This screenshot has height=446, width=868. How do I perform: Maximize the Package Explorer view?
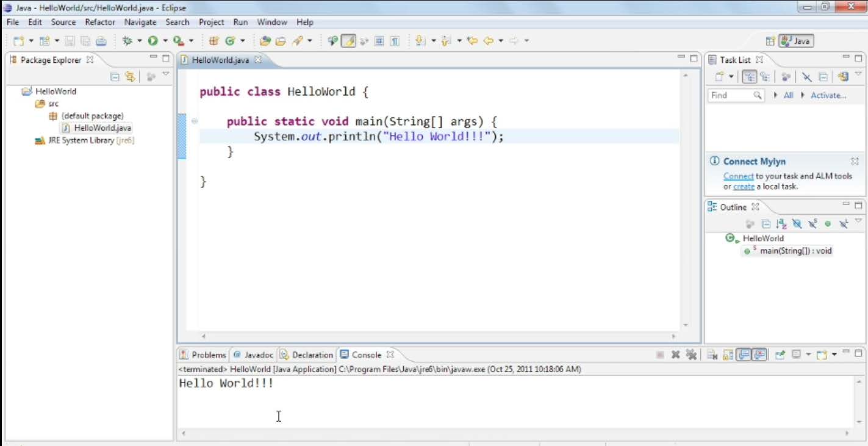pyautogui.click(x=165, y=59)
